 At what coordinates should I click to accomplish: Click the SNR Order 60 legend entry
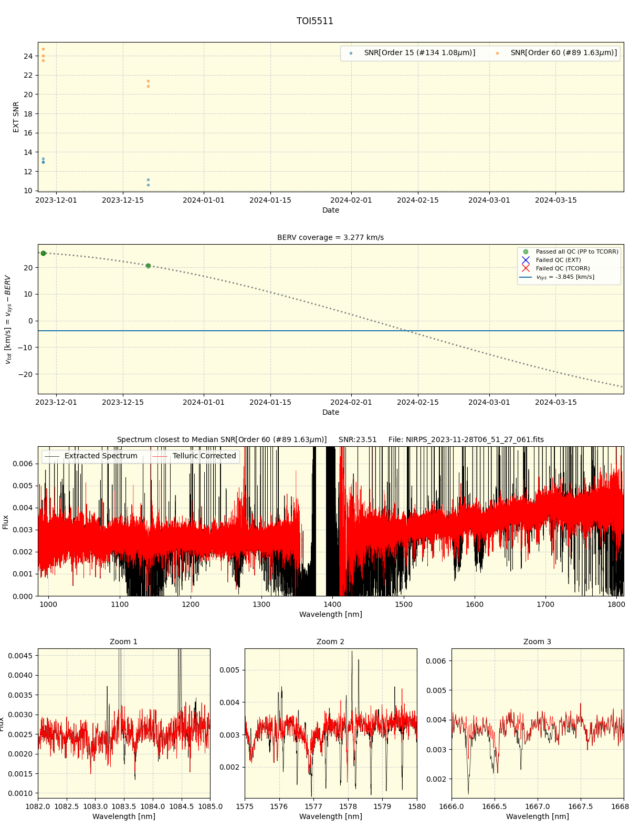[x=556, y=53]
